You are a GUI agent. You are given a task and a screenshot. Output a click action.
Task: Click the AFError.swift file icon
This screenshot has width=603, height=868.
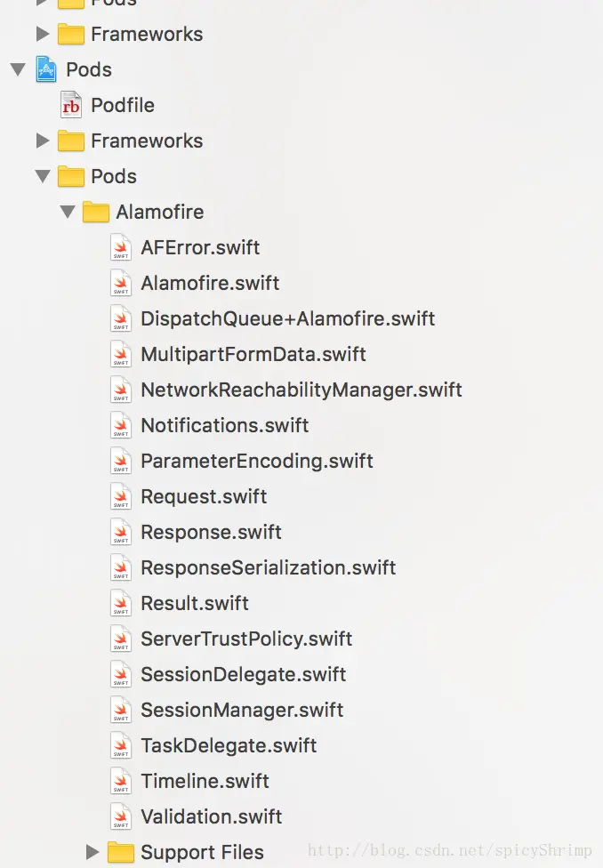(121, 247)
